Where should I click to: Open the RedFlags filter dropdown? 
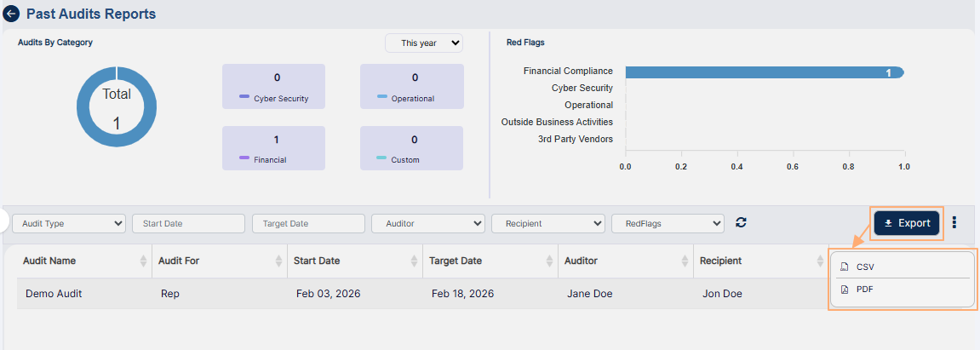(668, 223)
